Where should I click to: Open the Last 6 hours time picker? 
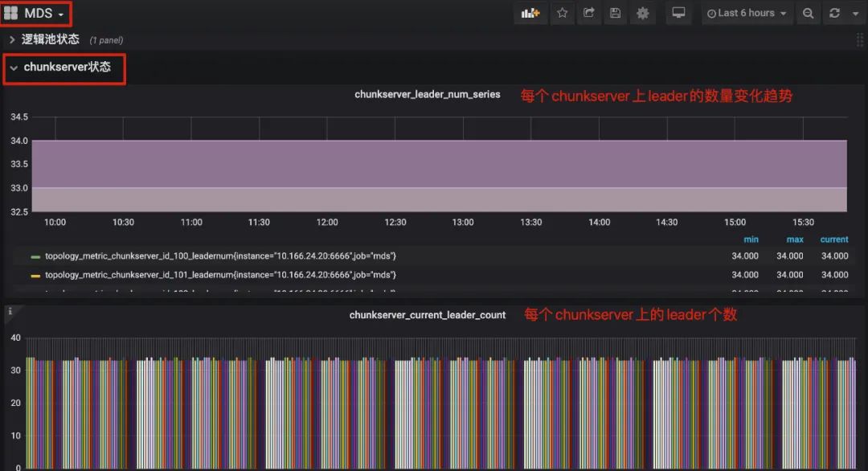pos(746,14)
